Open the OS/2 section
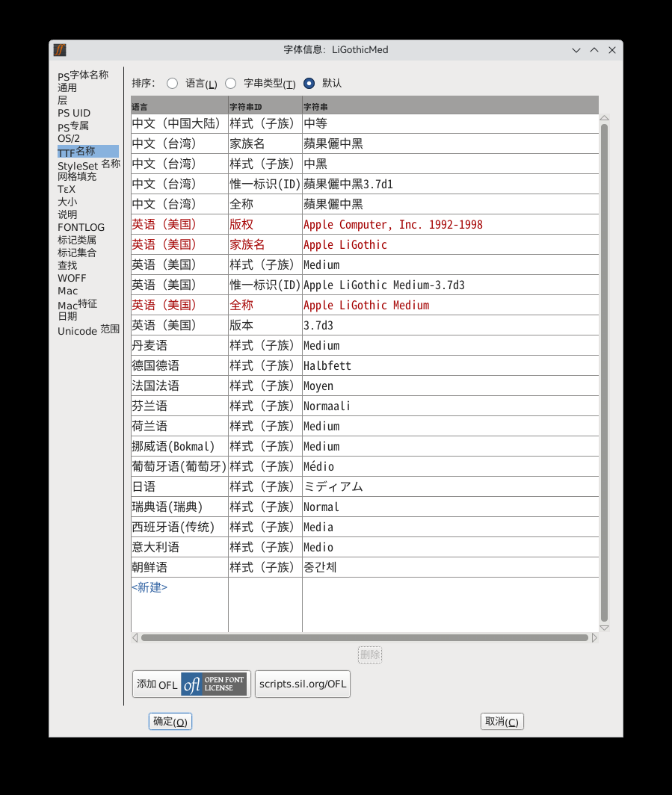 pyautogui.click(x=69, y=138)
